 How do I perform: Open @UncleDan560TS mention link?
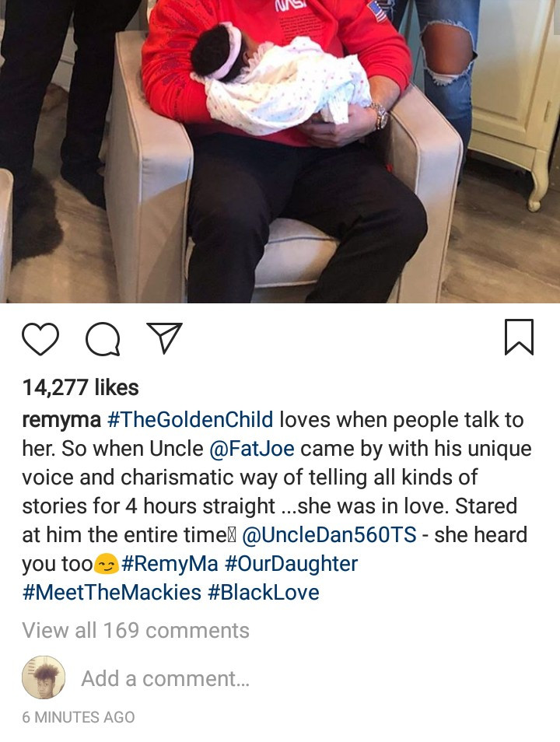point(329,535)
